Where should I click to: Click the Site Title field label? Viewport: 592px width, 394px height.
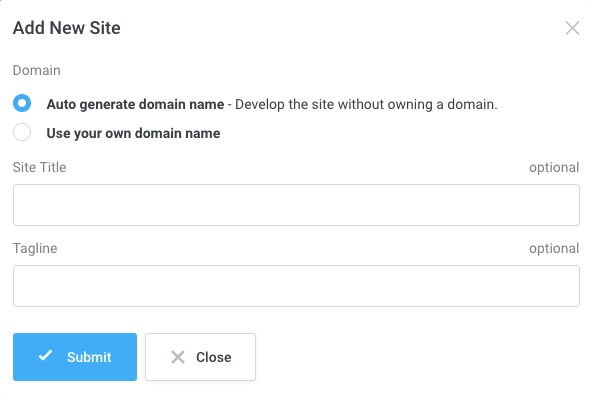click(x=40, y=167)
